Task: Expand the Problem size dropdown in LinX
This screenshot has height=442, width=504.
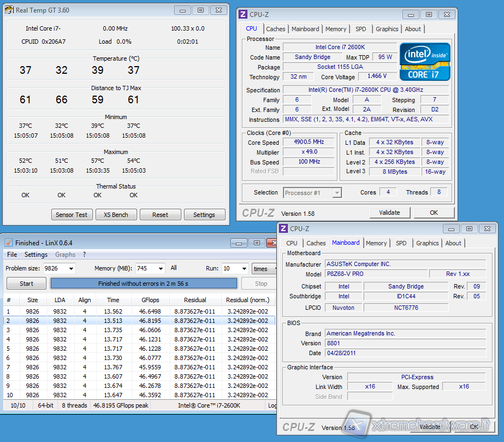Action: (70, 269)
